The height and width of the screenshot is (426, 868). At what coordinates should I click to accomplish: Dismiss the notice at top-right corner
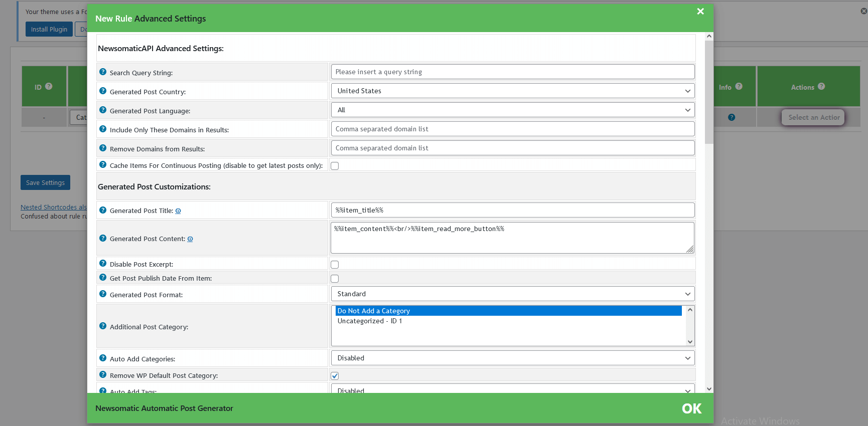pos(864,11)
